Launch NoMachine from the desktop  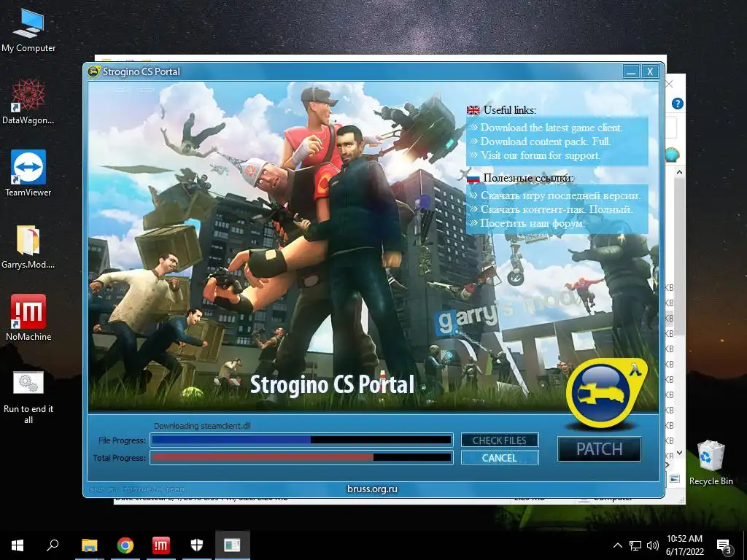tap(28, 318)
